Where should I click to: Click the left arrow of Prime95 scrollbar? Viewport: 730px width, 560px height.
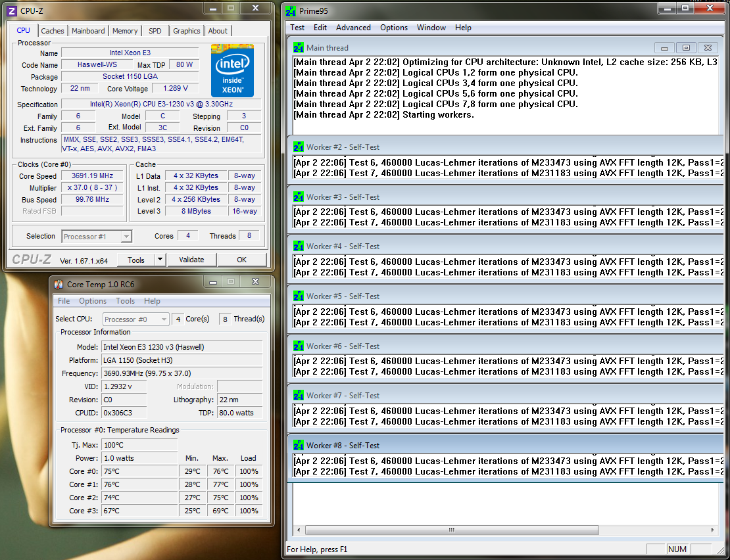(299, 530)
